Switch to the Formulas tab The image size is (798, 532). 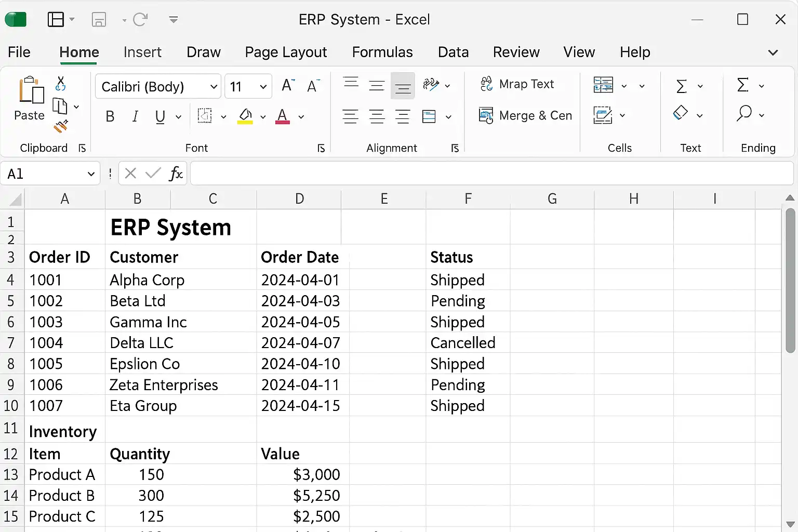[382, 52]
